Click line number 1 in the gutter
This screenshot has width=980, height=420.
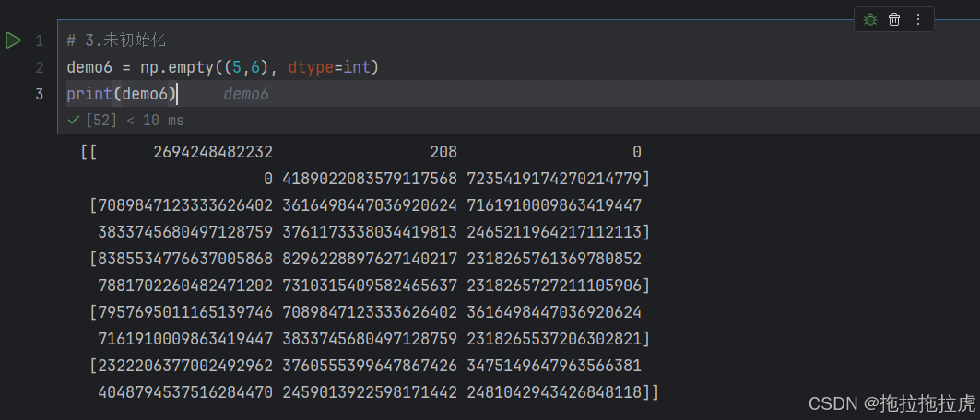[40, 41]
